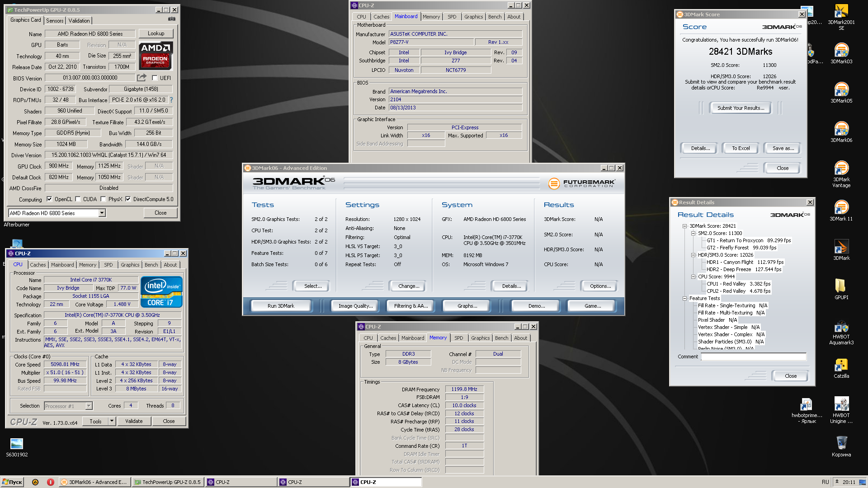Image resolution: width=868 pixels, height=488 pixels.
Task: Open the 3DMark2001 SE desktop icon
Action: (x=841, y=17)
